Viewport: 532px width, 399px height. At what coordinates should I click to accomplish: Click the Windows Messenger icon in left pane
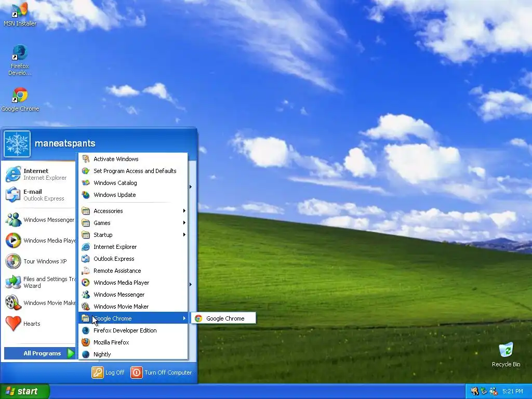pos(13,220)
